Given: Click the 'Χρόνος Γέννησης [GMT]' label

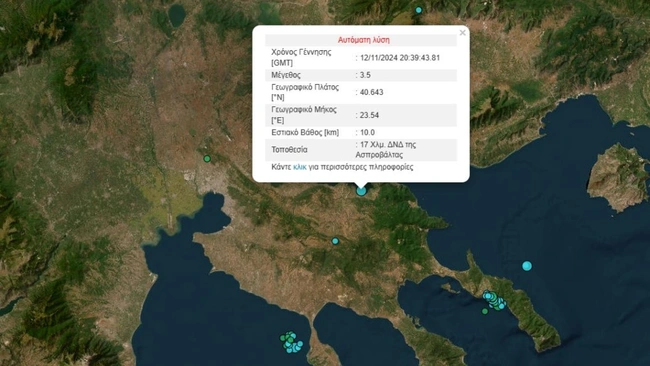Looking at the screenshot, I should [x=301, y=58].
